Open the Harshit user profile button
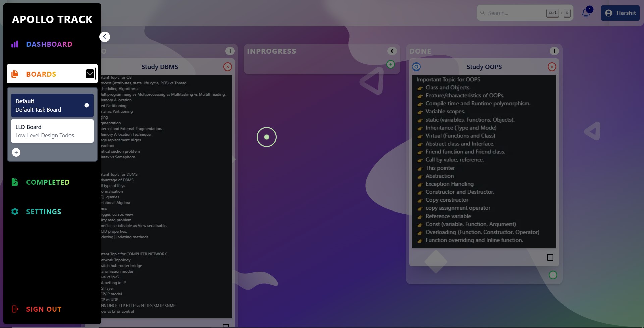 [620, 13]
